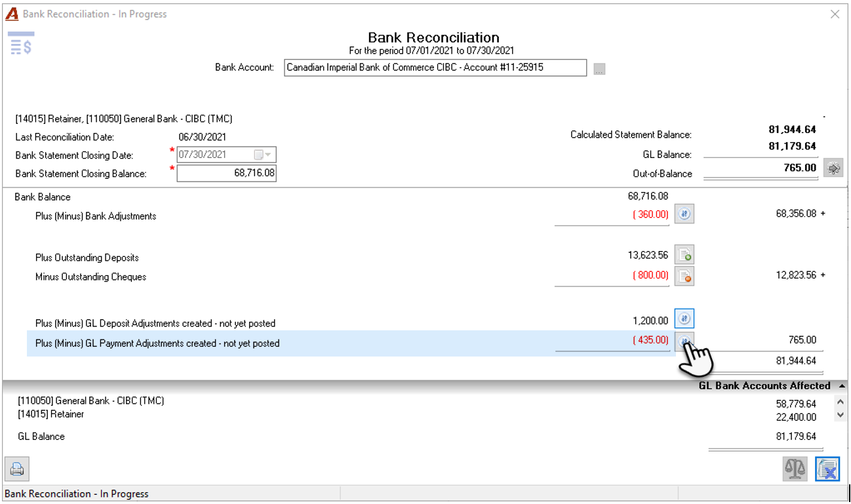Click the Bank Account name field

pos(435,68)
